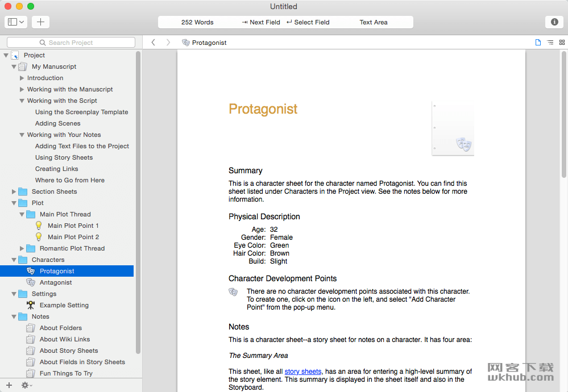The image size is (568, 392).
Task: Click the About Folders note icon
Action: (x=31, y=328)
